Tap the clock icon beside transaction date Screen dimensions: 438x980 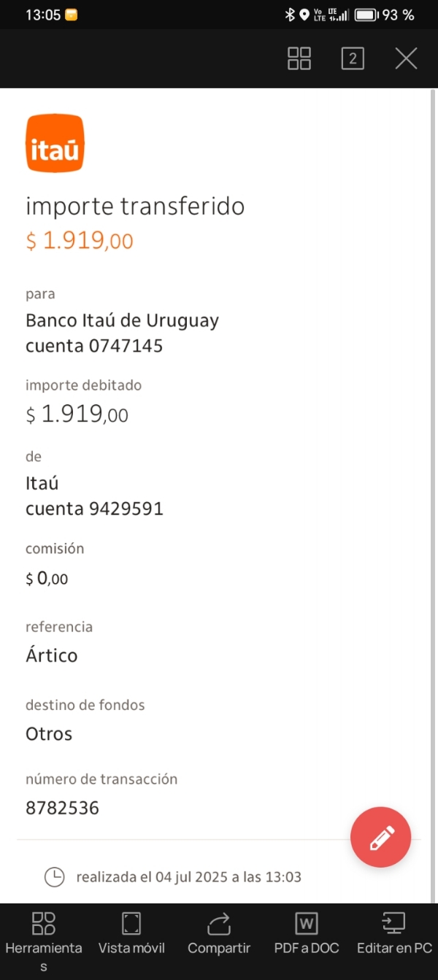coord(55,876)
